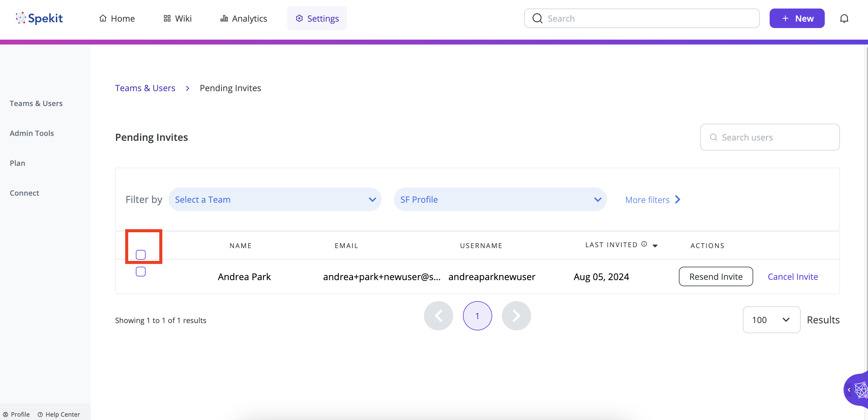
Task: Click the andreaparknewuser username cell
Action: (492, 277)
